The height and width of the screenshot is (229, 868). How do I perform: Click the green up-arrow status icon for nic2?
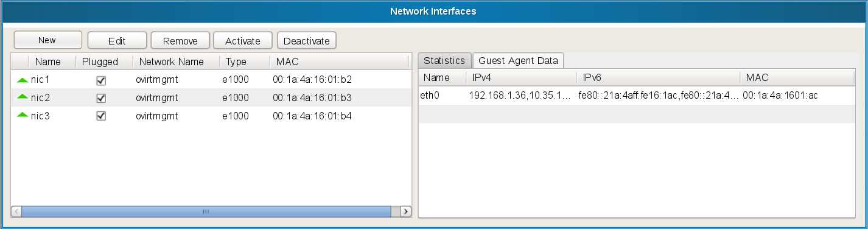pos(23,97)
